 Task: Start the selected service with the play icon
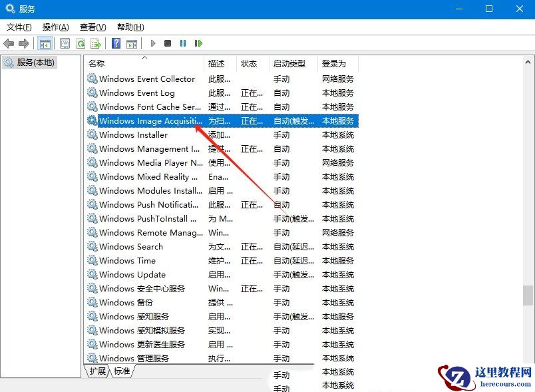[x=153, y=43]
